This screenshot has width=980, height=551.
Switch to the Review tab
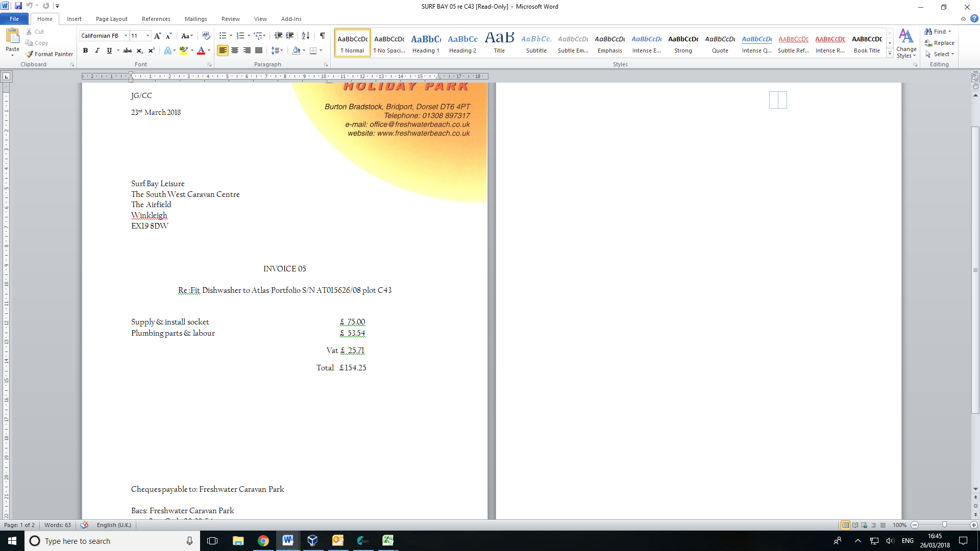click(230, 19)
